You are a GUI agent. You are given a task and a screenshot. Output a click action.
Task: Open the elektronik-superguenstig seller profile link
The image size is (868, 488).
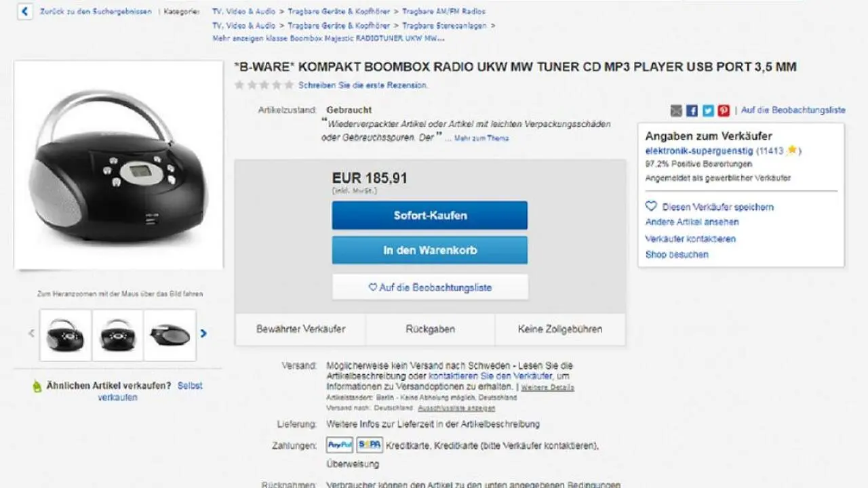click(x=699, y=150)
